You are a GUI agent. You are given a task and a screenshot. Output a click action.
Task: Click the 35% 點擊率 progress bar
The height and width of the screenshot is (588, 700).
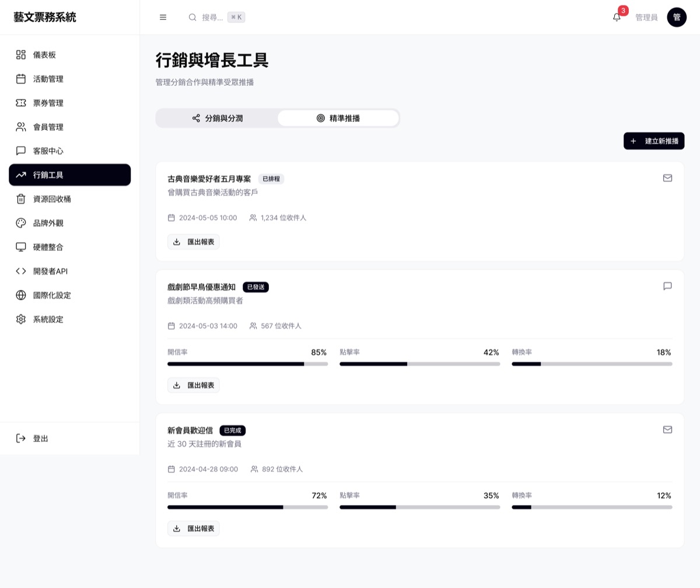tap(420, 507)
